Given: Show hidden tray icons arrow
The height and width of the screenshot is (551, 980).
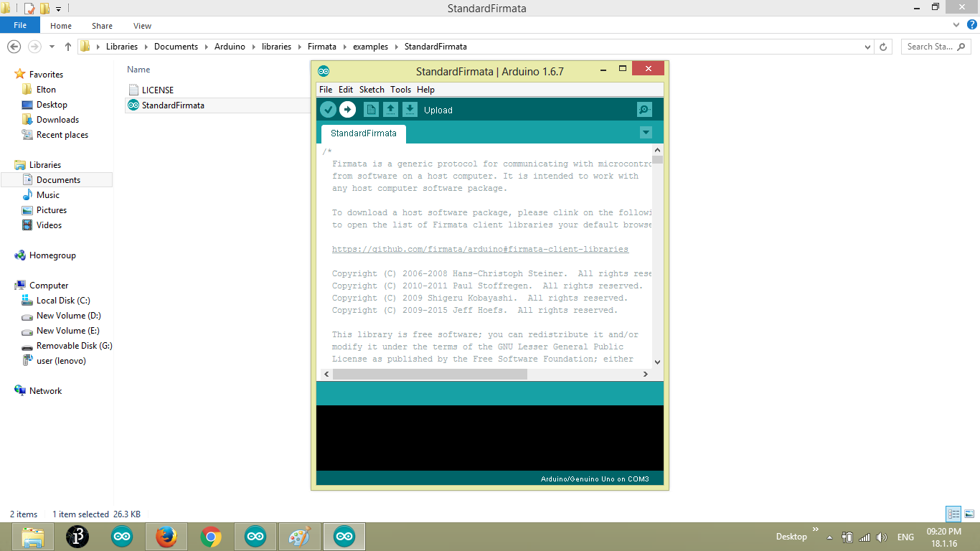Looking at the screenshot, I should tap(829, 537).
